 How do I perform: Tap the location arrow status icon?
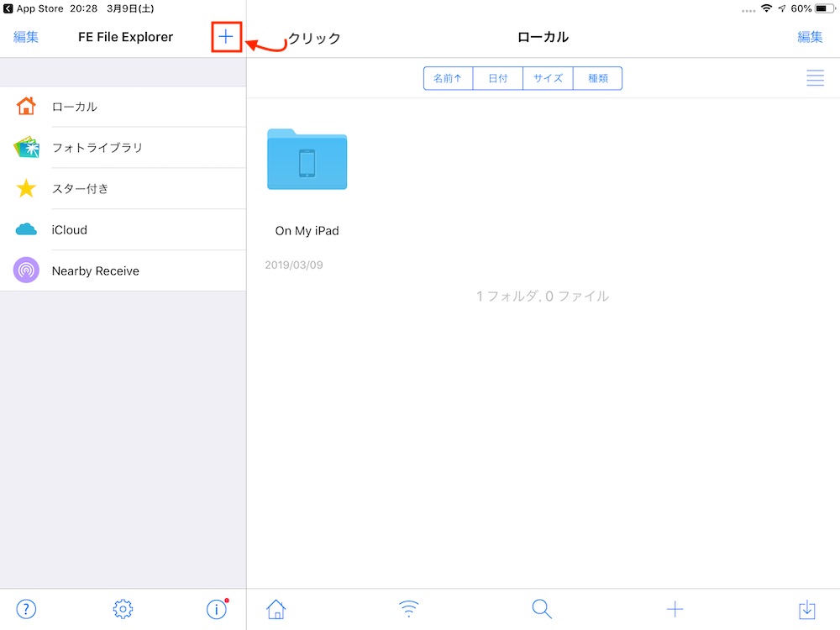tap(782, 8)
